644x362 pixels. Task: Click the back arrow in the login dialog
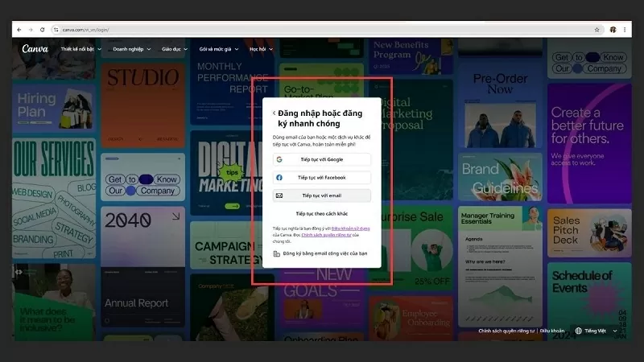[274, 113]
